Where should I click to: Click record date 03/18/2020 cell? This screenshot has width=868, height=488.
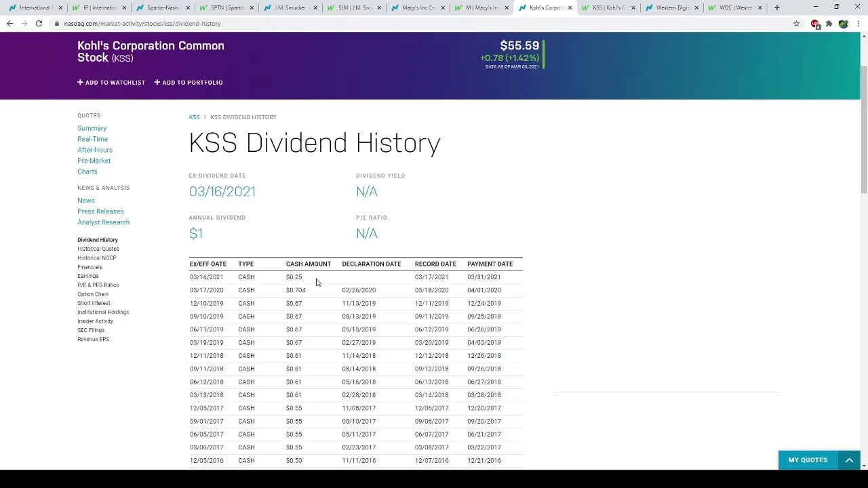click(431, 290)
